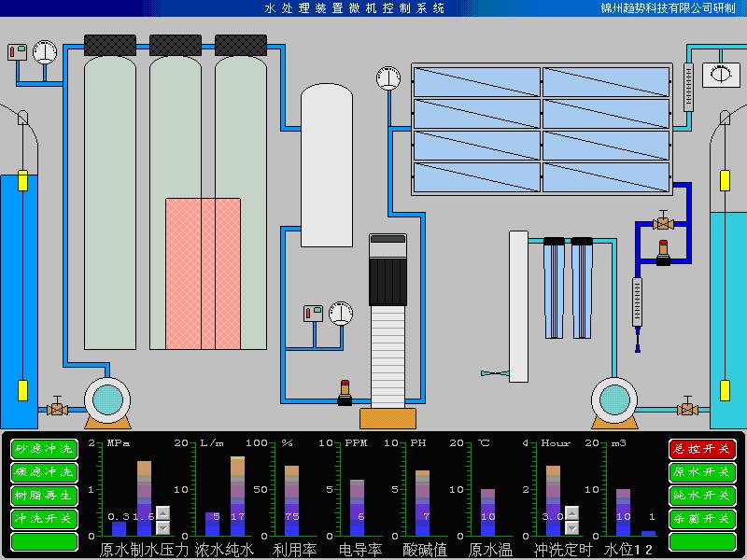Increase the pressure setpoint with up arrow

pos(162,512)
